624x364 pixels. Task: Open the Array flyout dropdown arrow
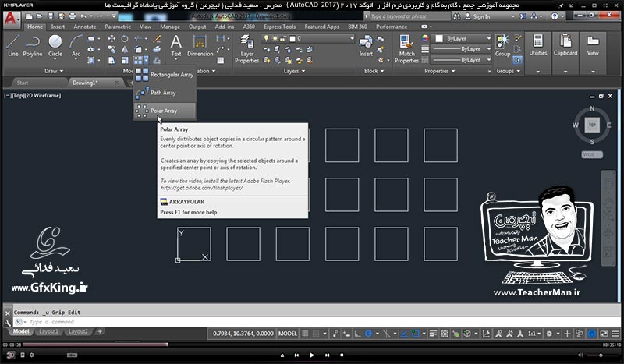[x=146, y=60]
